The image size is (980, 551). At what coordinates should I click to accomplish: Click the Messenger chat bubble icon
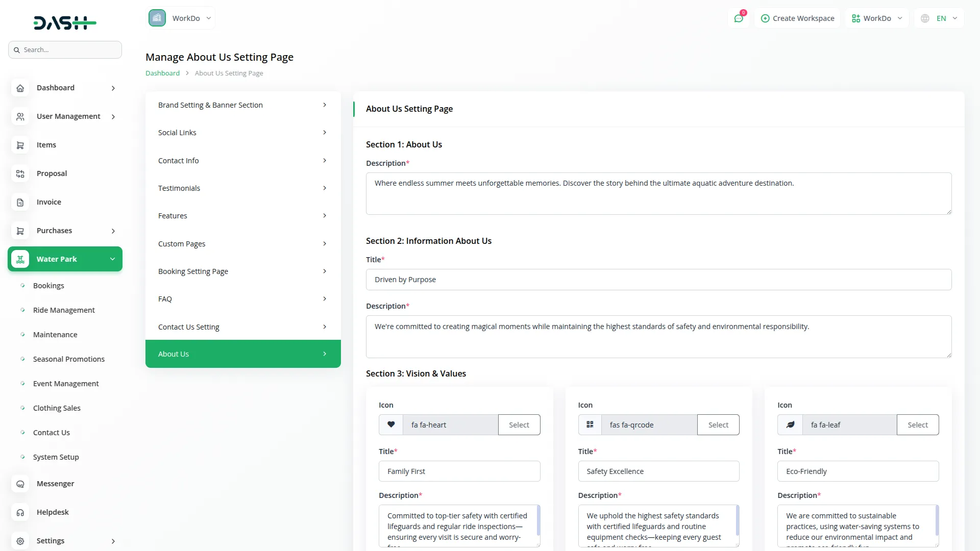20,484
